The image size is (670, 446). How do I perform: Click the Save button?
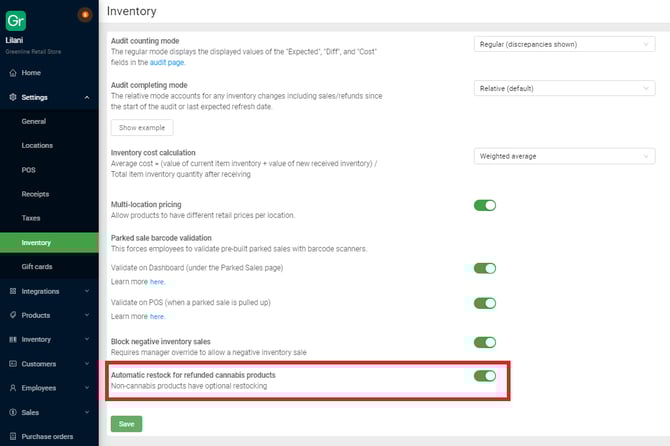[x=126, y=424]
